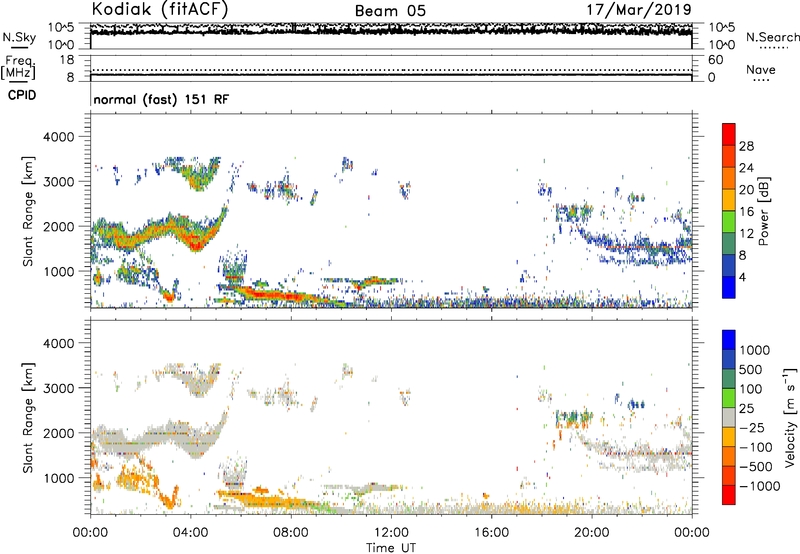Click the 'CPID' label
800x554 pixels.
click(22, 95)
